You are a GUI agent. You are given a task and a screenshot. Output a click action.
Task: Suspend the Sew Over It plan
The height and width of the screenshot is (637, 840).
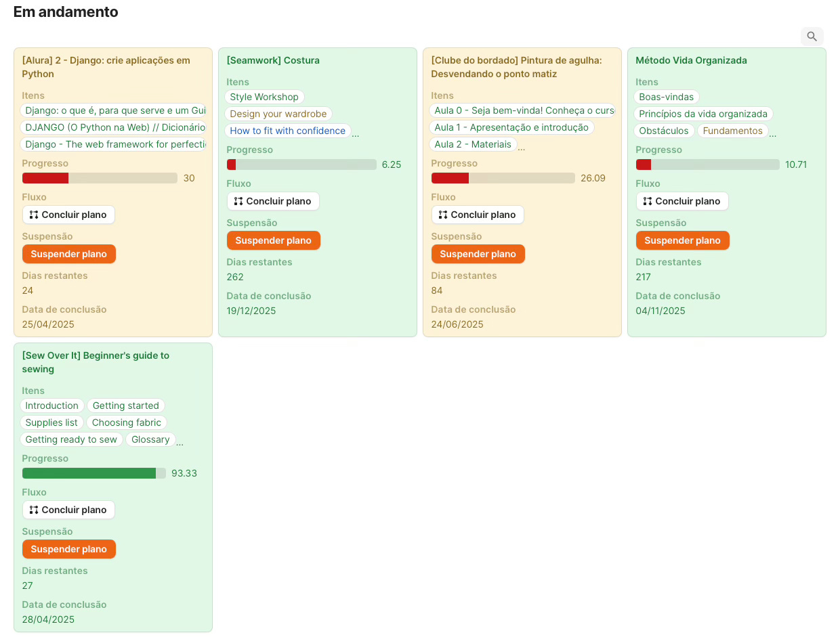pos(69,549)
